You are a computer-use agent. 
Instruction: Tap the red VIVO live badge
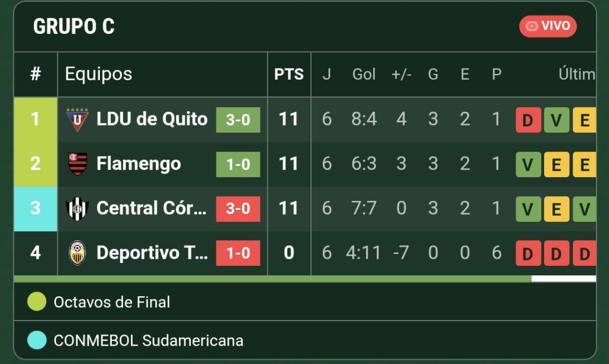[548, 26]
